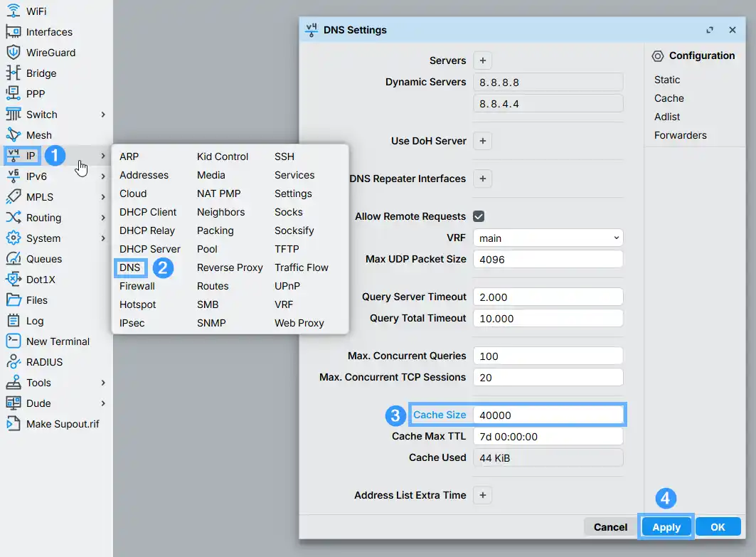
Task: Choose Addresses in the IP submenu
Action: click(x=144, y=175)
